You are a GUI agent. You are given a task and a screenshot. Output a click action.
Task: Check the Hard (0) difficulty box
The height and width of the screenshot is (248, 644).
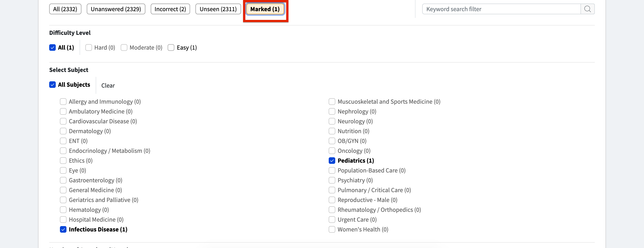pos(89,47)
